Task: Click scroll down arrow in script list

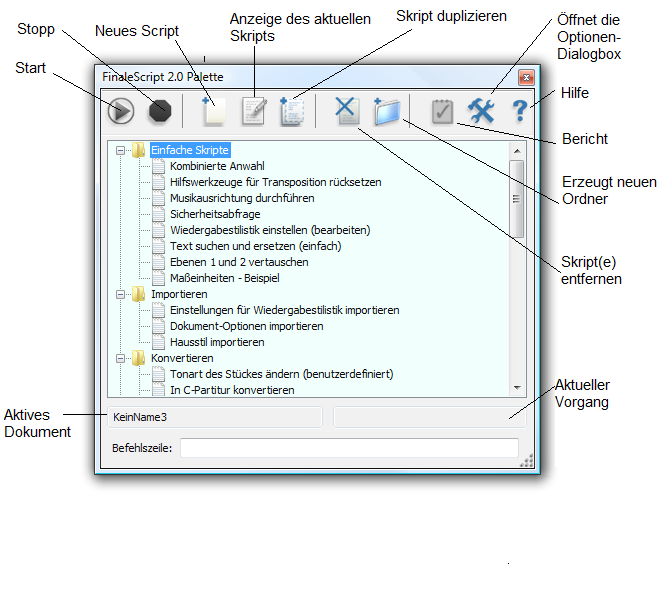Action: click(517, 387)
